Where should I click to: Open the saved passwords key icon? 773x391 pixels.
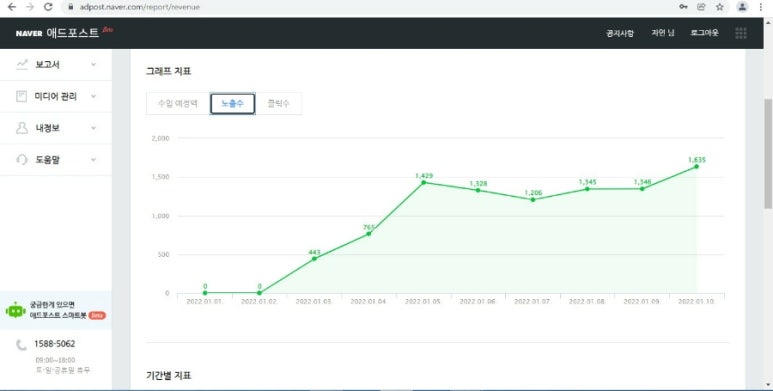pyautogui.click(x=683, y=7)
